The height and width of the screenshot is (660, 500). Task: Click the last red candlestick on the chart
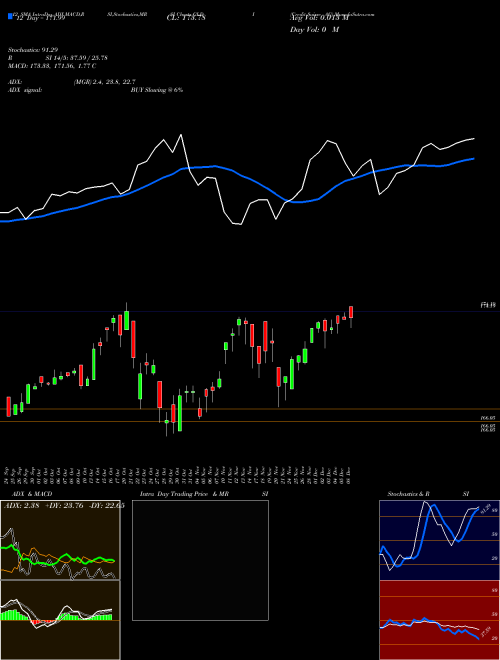pos(351,312)
